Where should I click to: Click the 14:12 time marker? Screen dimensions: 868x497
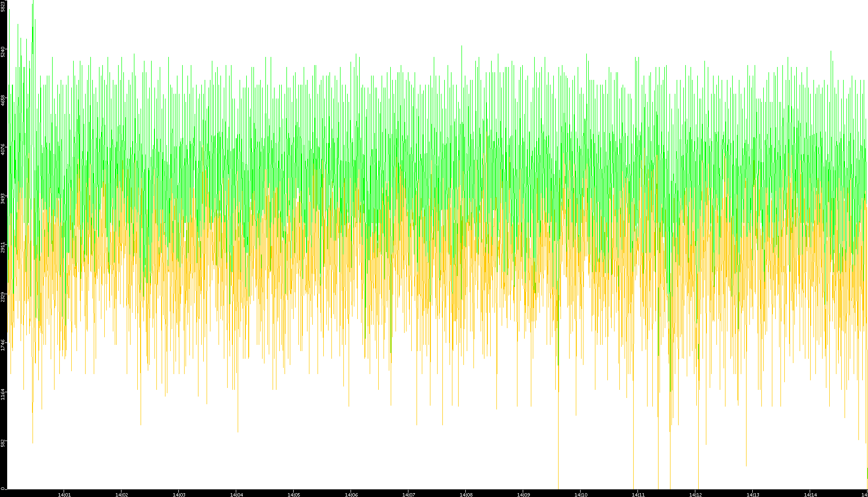pyautogui.click(x=695, y=494)
